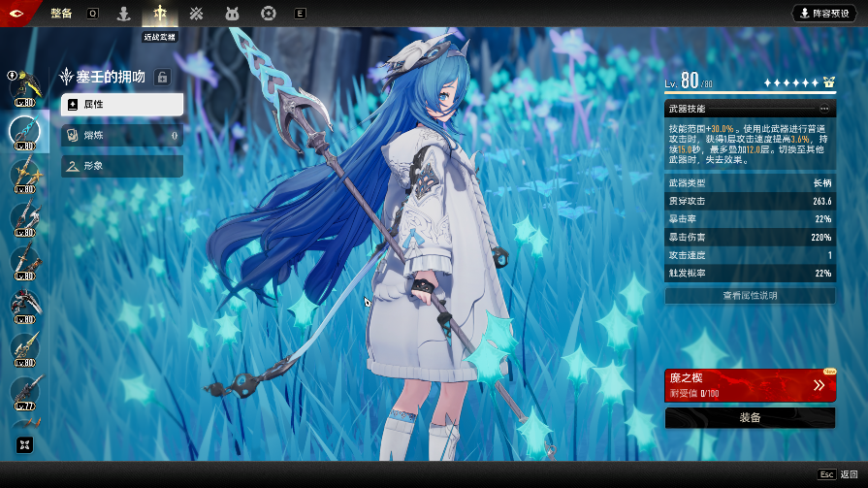The height and width of the screenshot is (488, 868).
Task: Switch to the 熔炼 smelting tab
Action: (x=122, y=136)
